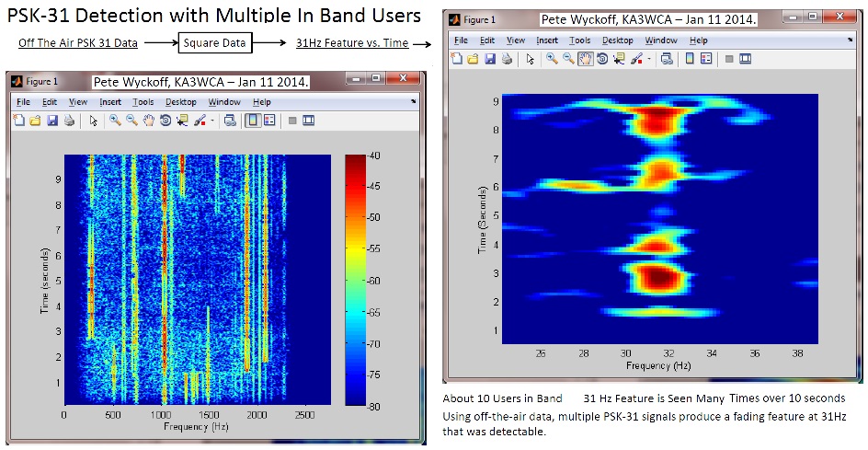Open the Tools menu in left figure

coord(143,102)
